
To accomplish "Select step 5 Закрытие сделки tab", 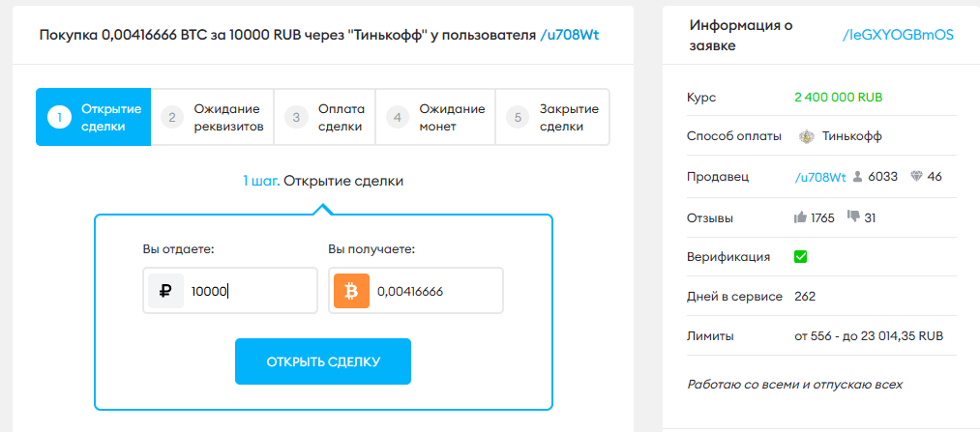I will coord(552,117).
